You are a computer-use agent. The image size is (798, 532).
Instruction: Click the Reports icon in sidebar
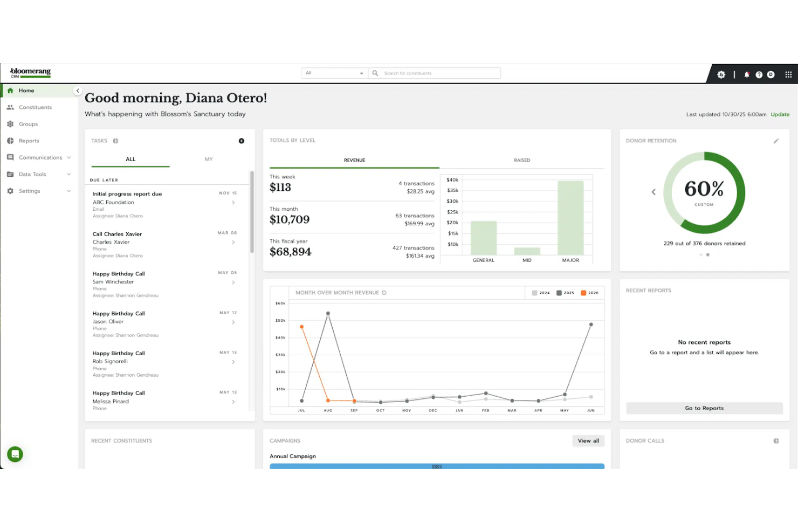10,141
